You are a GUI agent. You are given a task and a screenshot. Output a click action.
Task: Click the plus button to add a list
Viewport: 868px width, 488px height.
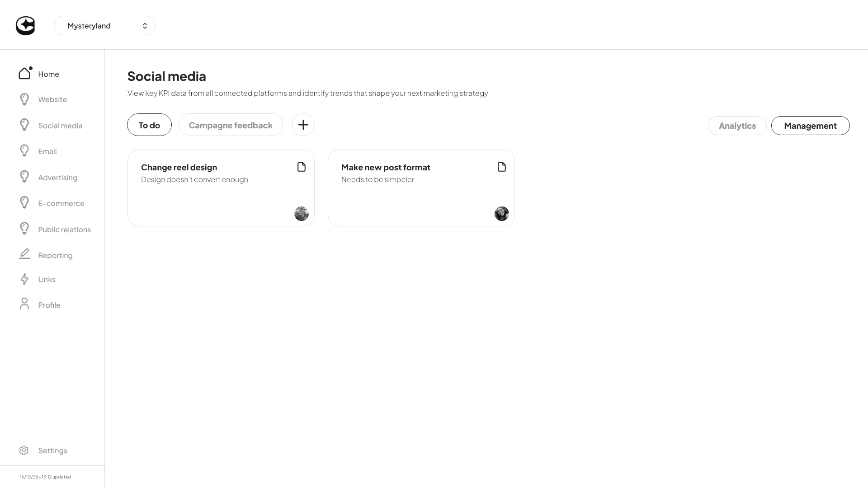tap(303, 125)
